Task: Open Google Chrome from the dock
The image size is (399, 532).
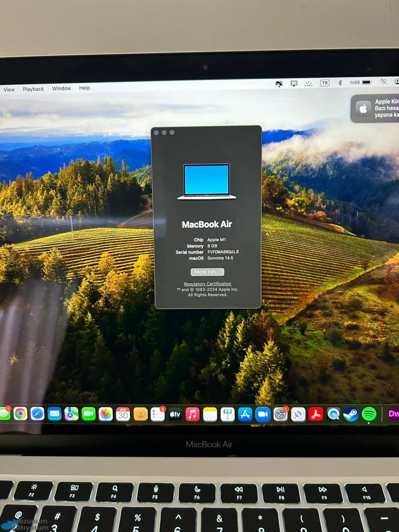Action: (x=21, y=414)
